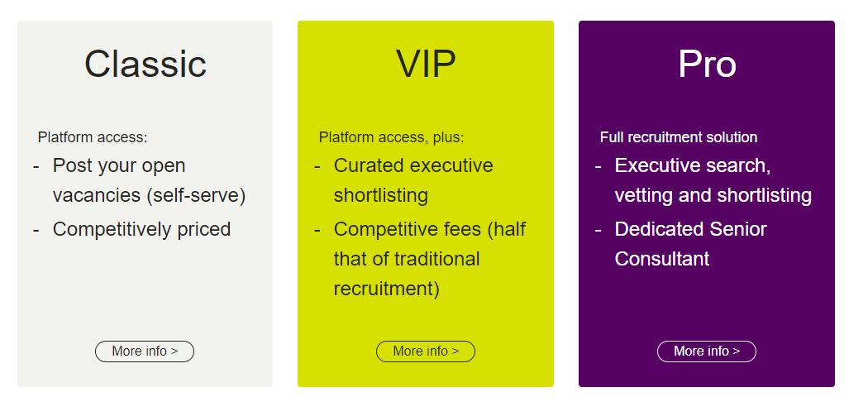Open More info on the Pro plan
868x416 pixels.
coord(707,351)
